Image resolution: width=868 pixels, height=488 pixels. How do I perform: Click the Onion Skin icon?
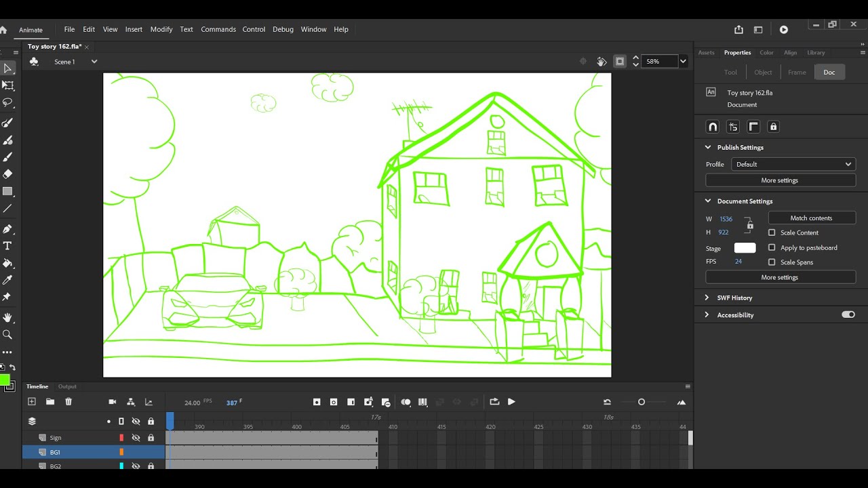pos(406,402)
